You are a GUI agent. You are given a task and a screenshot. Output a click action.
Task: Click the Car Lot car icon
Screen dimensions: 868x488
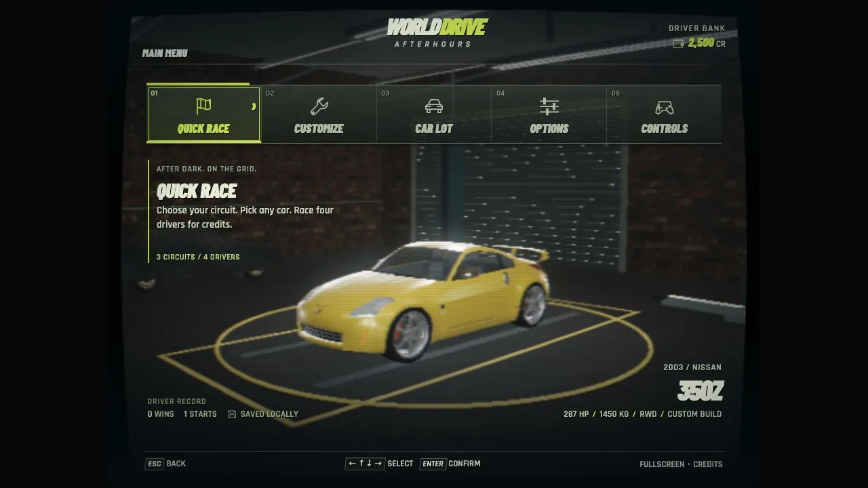(434, 106)
